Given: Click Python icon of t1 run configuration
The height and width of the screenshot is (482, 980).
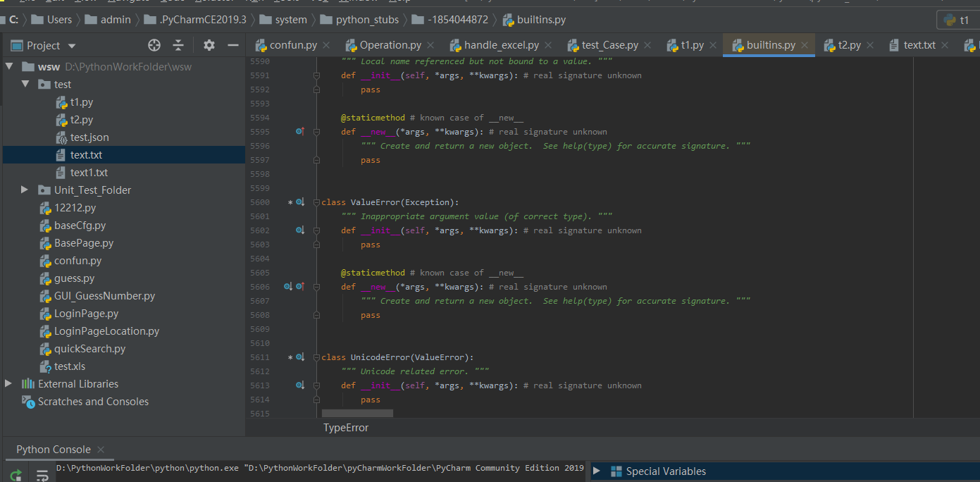Looking at the screenshot, I should click(950, 20).
